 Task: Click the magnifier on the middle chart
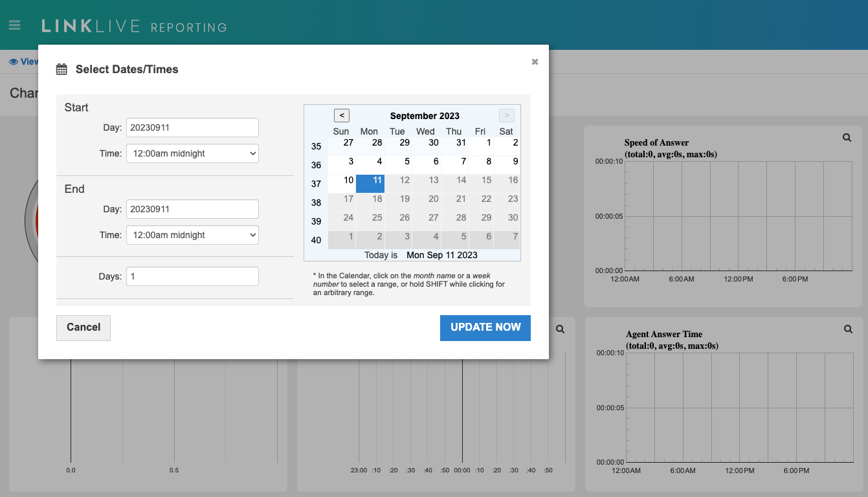(x=561, y=329)
